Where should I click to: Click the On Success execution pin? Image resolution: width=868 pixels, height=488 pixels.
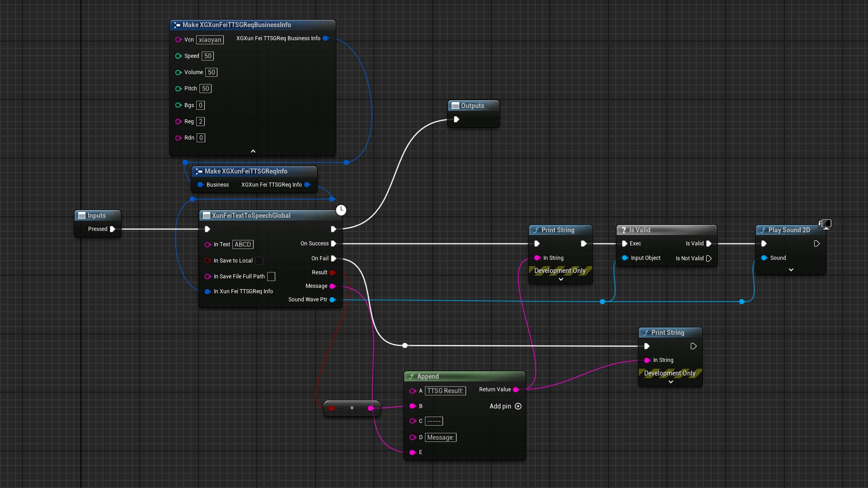pos(334,244)
